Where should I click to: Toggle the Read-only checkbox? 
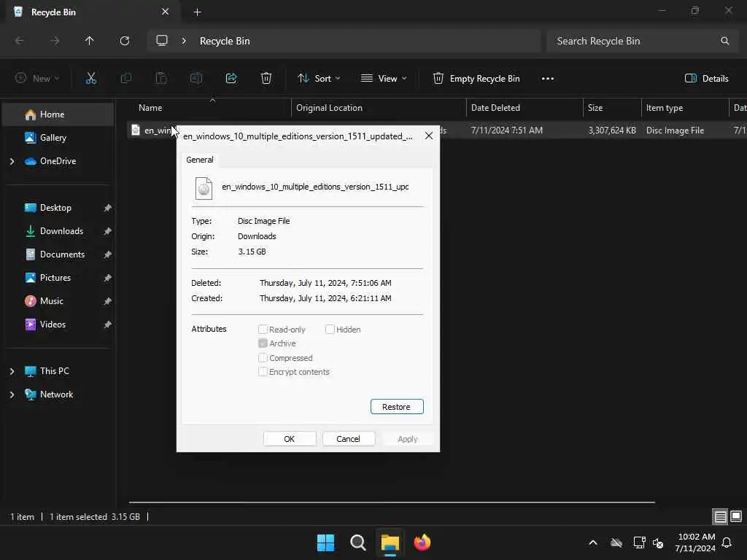coord(263,330)
